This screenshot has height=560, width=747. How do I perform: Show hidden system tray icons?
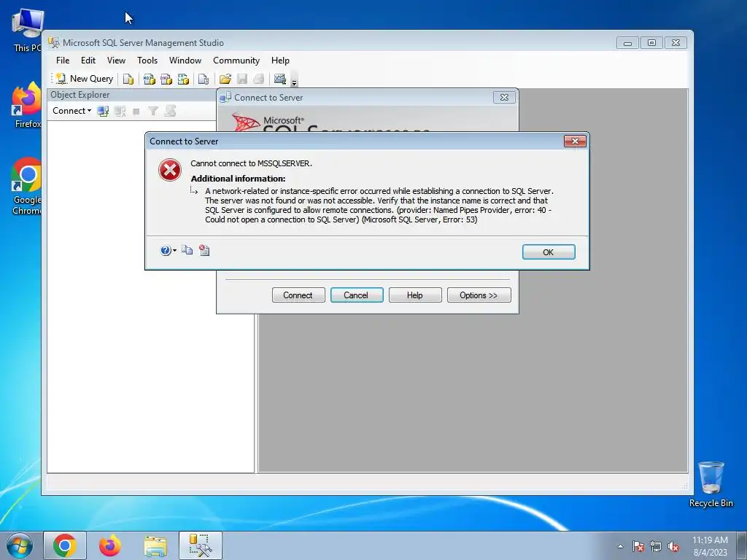(620, 546)
